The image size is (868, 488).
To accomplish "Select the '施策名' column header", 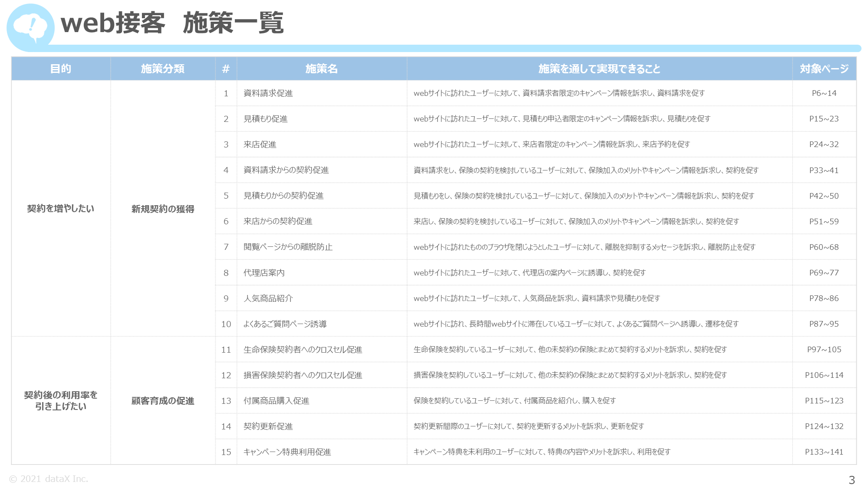I will (x=322, y=69).
